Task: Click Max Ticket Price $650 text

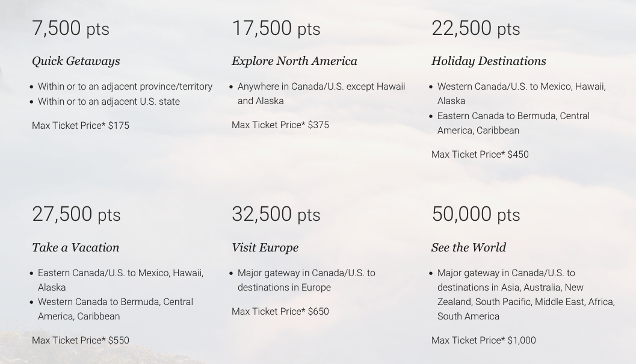Action: click(x=280, y=311)
